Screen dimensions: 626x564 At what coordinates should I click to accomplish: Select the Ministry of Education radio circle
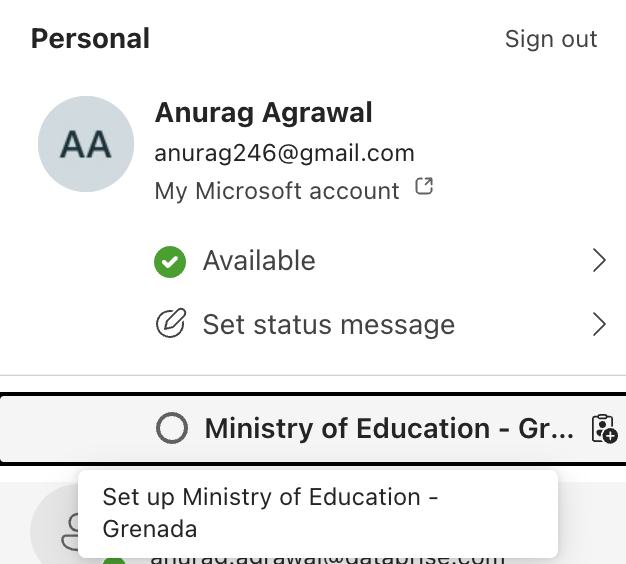coord(172,429)
